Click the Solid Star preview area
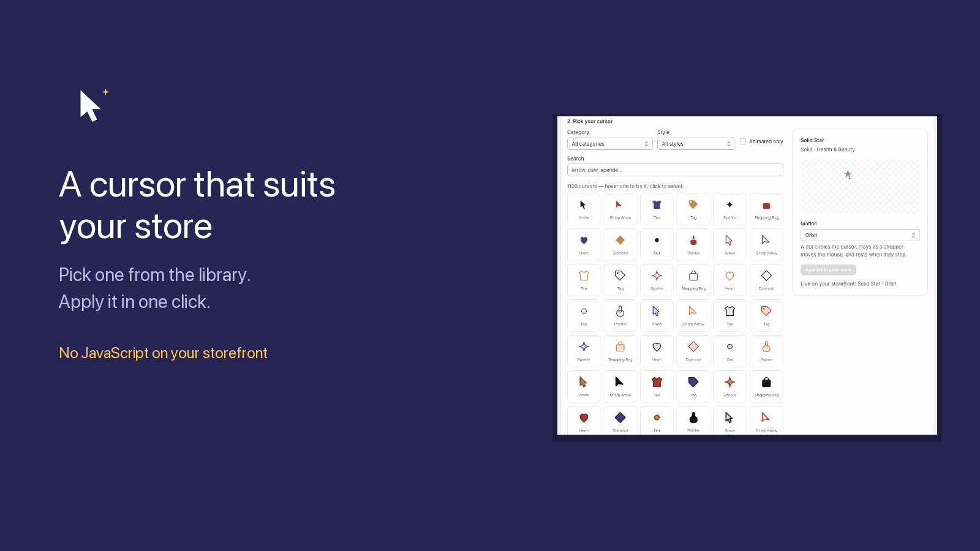 point(860,186)
